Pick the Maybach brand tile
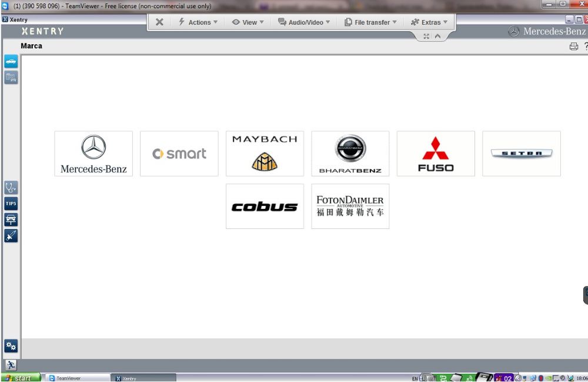 265,154
